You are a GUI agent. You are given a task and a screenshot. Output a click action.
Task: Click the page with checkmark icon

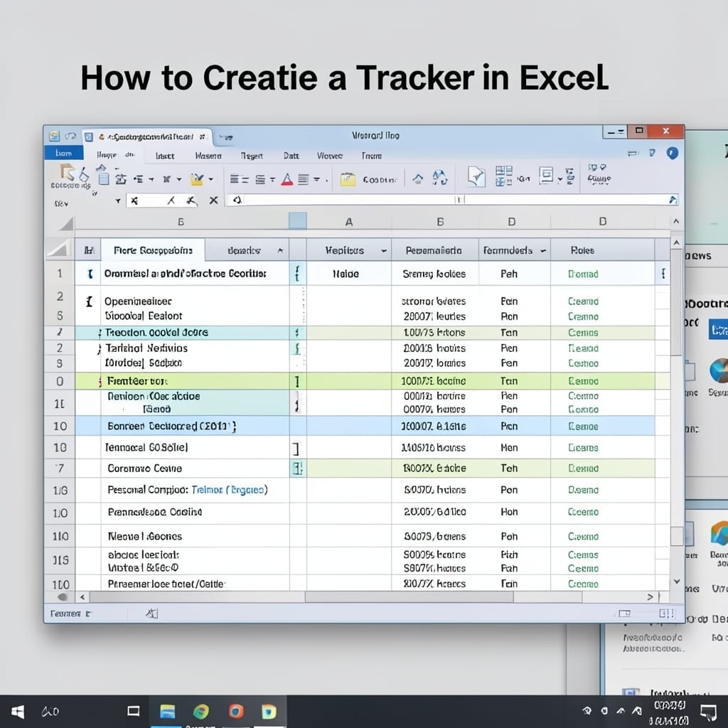(476, 177)
